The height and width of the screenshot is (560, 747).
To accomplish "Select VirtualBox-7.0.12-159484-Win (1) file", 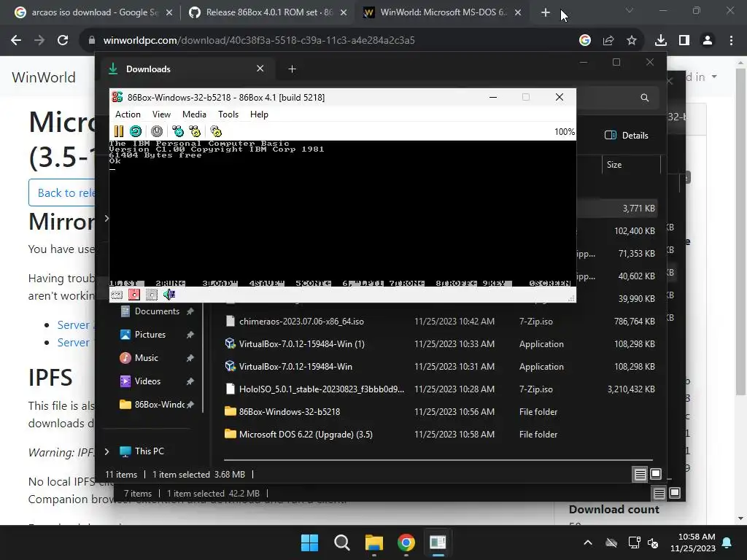I will pos(440,344).
